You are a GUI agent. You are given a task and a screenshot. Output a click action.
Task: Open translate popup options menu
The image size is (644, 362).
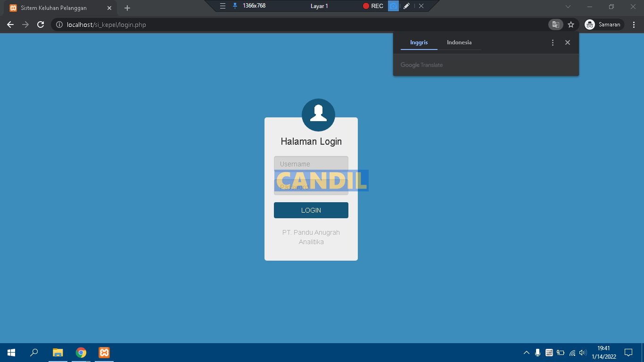[x=553, y=42]
